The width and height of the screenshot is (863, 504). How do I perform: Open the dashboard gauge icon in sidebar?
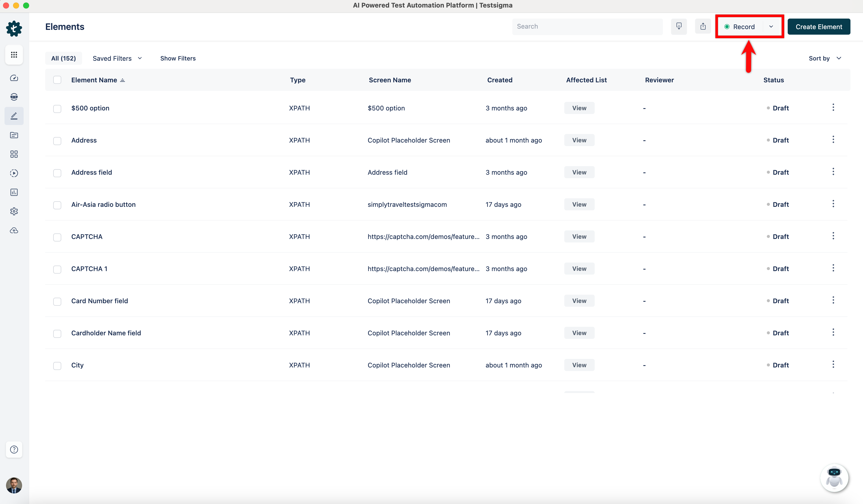pyautogui.click(x=14, y=78)
